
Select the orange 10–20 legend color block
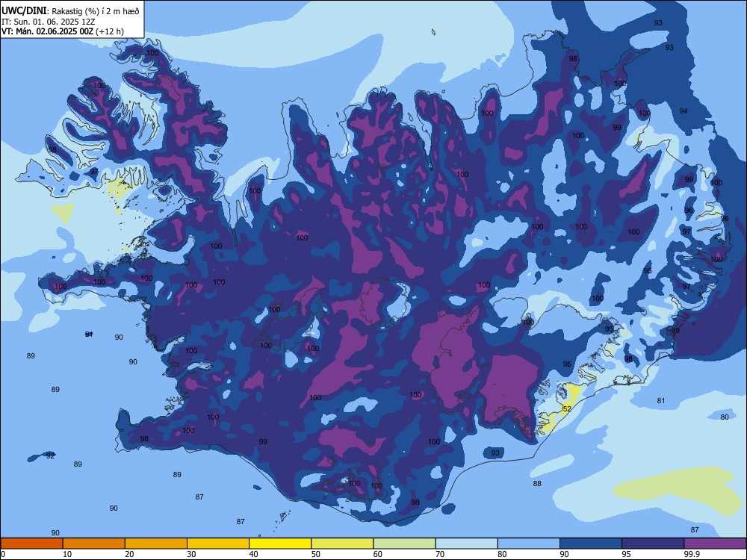click(x=94, y=544)
